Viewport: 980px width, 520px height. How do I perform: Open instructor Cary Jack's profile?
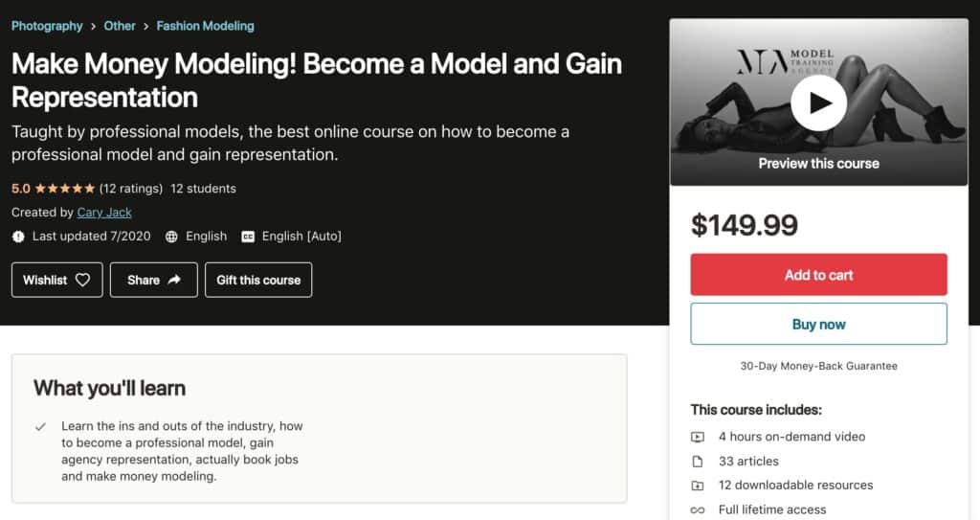104,213
